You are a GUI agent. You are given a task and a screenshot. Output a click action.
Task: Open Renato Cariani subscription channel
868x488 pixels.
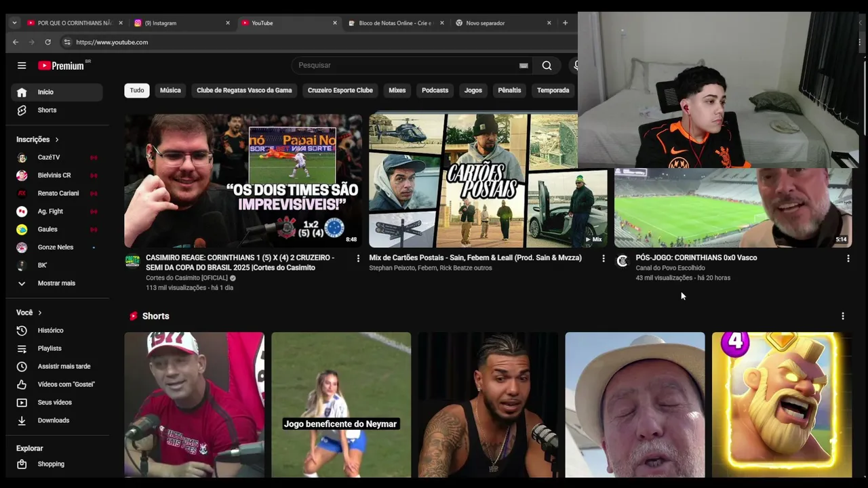[x=57, y=193]
